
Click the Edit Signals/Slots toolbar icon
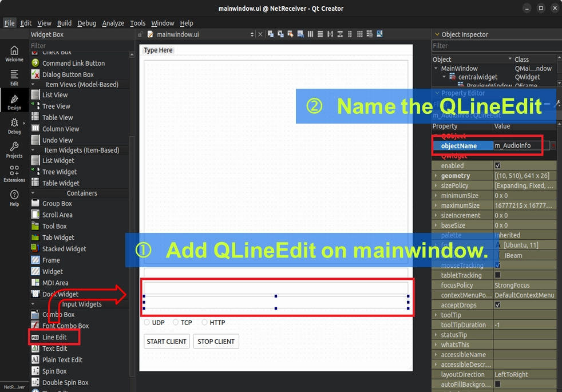[280, 34]
